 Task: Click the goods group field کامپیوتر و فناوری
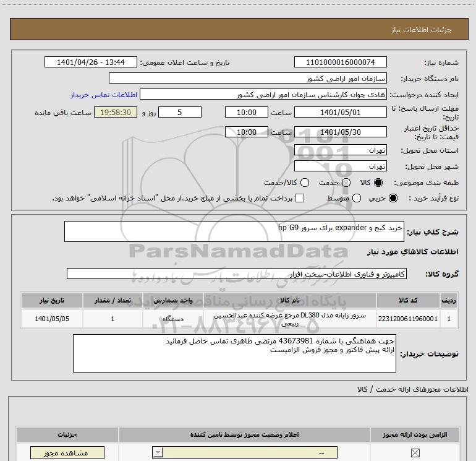pos(237,274)
